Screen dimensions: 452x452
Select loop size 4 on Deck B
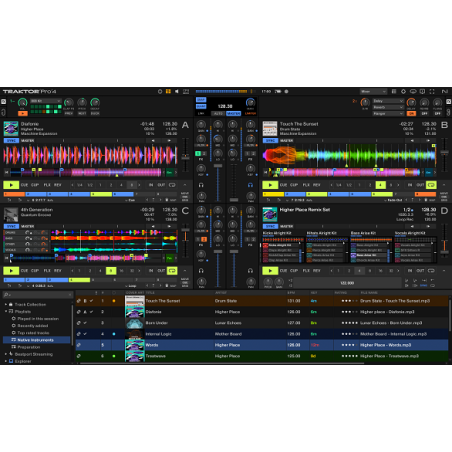point(380,185)
